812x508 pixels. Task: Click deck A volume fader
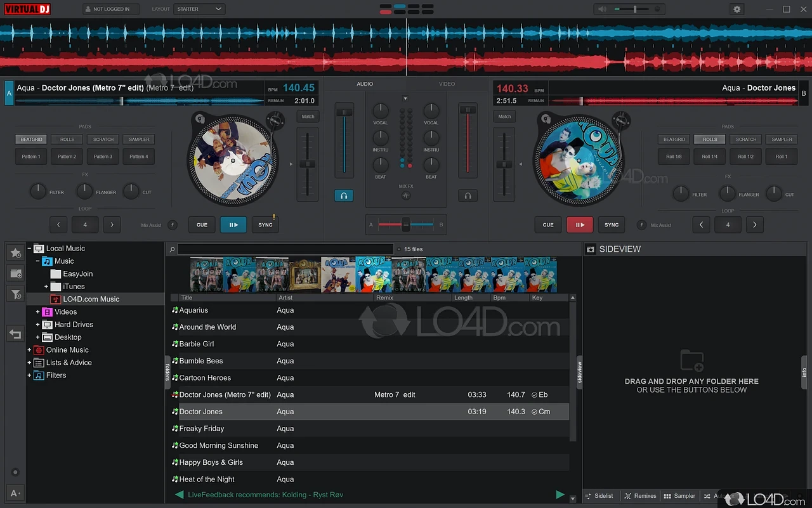pyautogui.click(x=344, y=141)
